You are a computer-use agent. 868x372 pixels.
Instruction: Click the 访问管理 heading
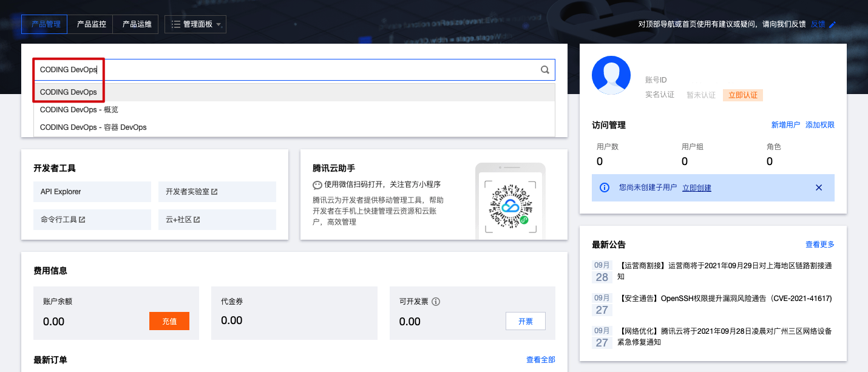point(609,125)
